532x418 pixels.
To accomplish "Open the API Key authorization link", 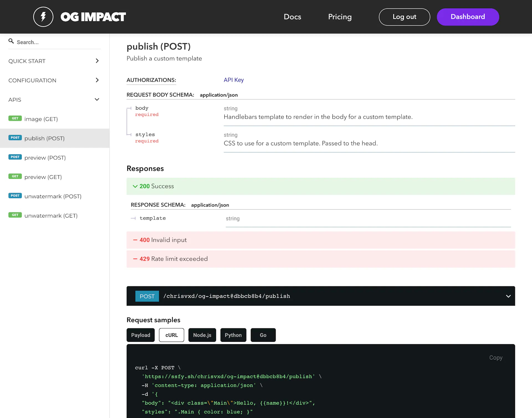I will coord(234,80).
